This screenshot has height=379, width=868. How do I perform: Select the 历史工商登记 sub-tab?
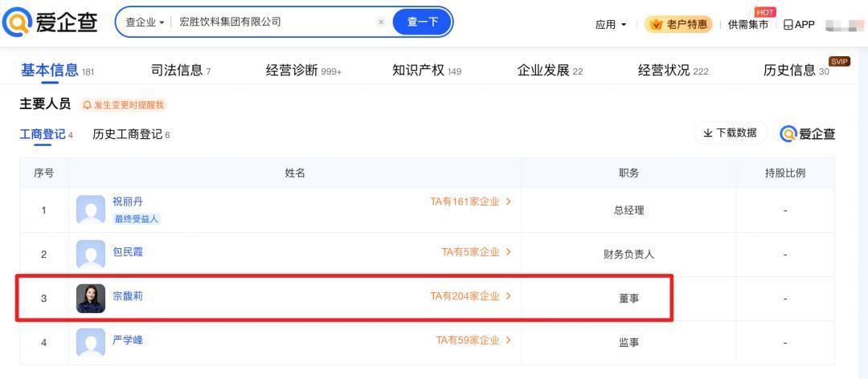129,134
